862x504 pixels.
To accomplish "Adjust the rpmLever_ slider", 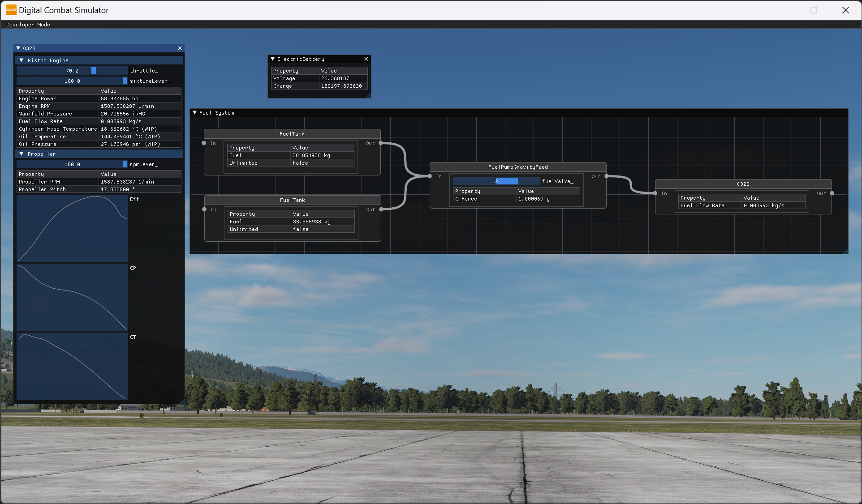I will click(72, 164).
